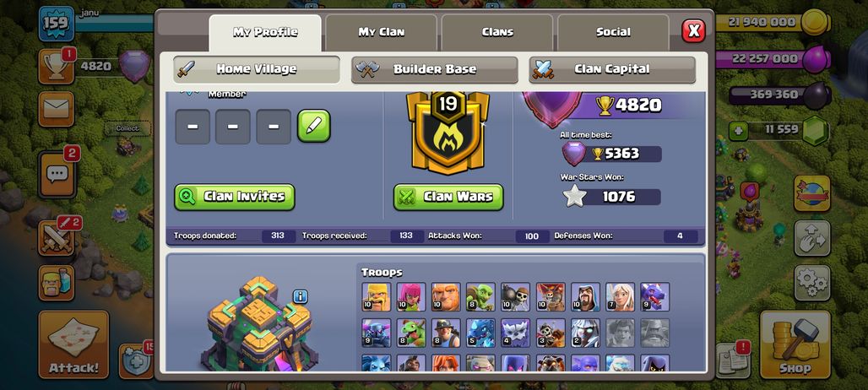Open the settings gears icon
The width and height of the screenshot is (868, 390).
click(812, 283)
